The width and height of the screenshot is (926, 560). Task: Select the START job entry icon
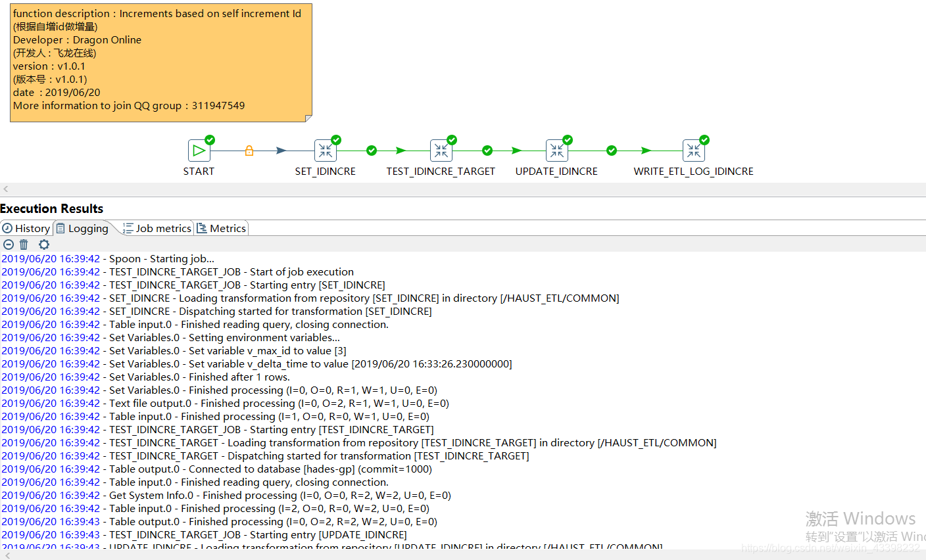[x=199, y=151]
